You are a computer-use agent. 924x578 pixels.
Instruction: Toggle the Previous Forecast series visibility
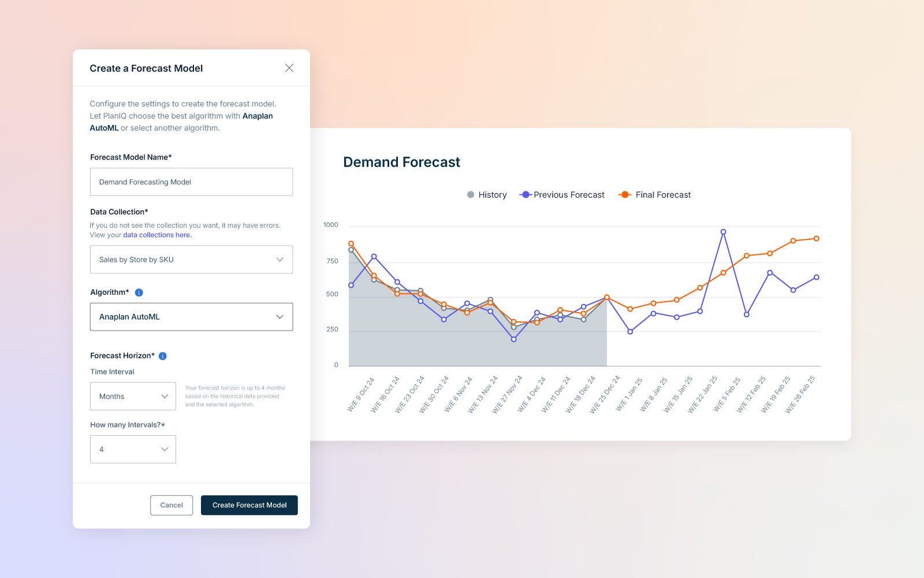561,195
